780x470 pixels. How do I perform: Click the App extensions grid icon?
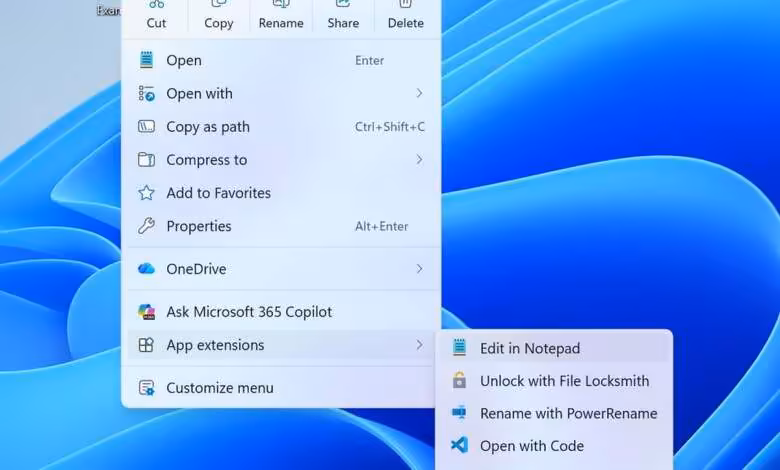click(x=146, y=345)
